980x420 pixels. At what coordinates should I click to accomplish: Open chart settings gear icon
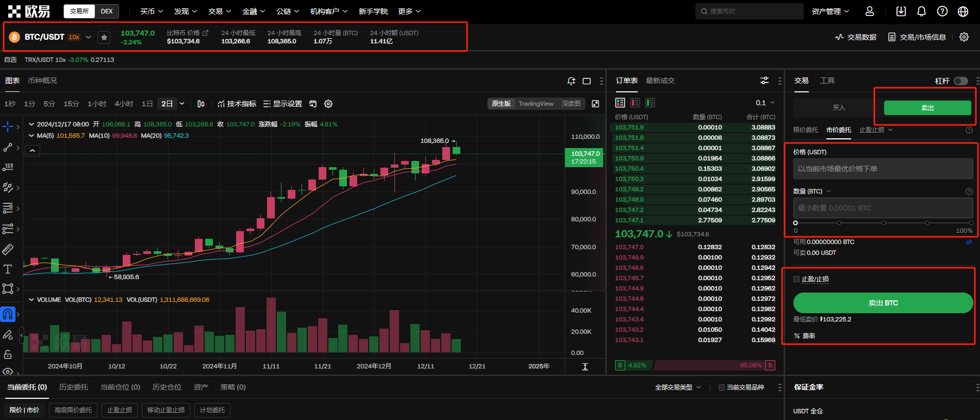328,104
